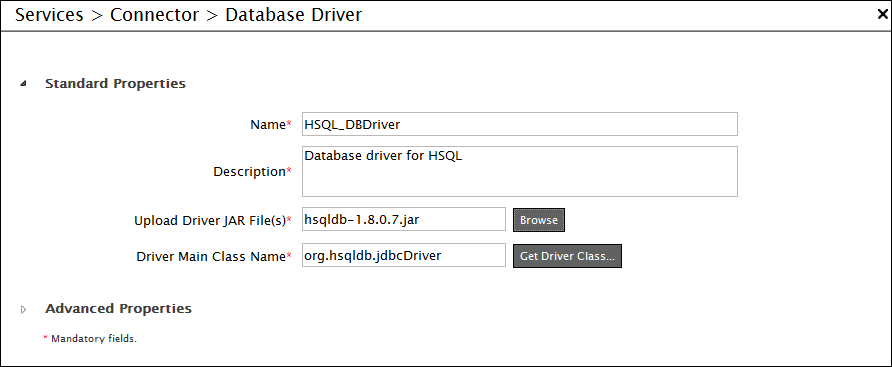Click the Services > Connector > Database Driver title
This screenshot has height=367, width=892.
click(x=188, y=15)
